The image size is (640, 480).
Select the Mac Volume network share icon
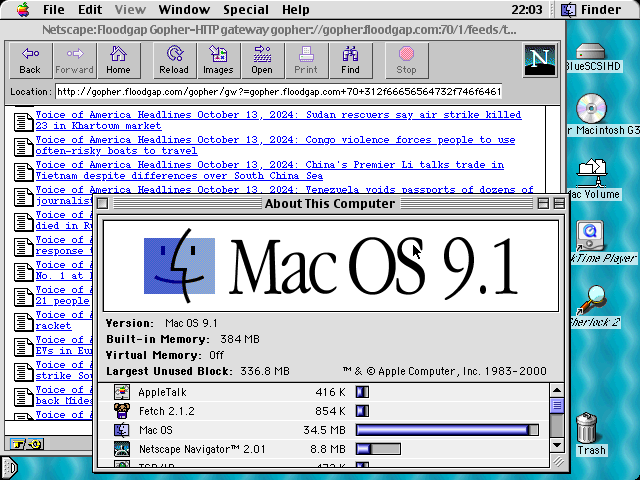(x=593, y=172)
